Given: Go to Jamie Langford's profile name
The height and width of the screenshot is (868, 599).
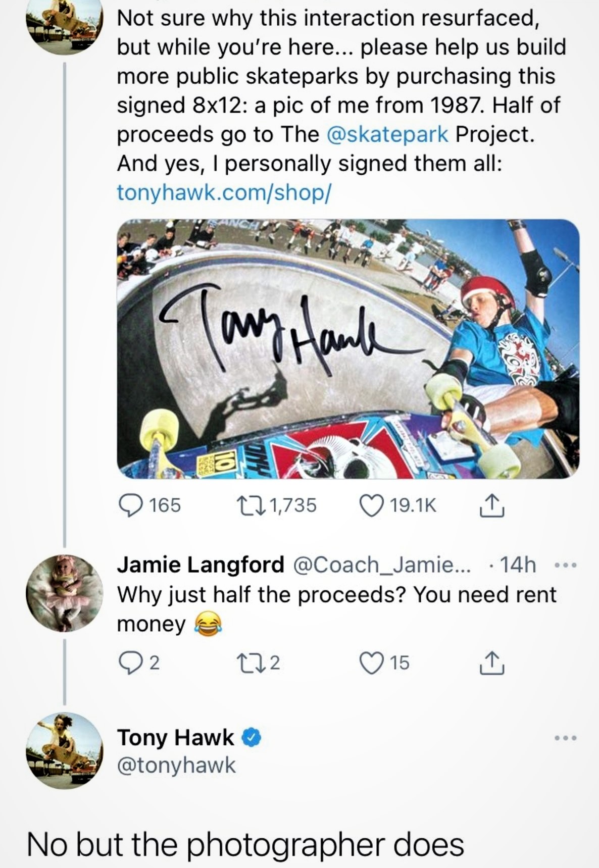Looking at the screenshot, I should coord(201,565).
